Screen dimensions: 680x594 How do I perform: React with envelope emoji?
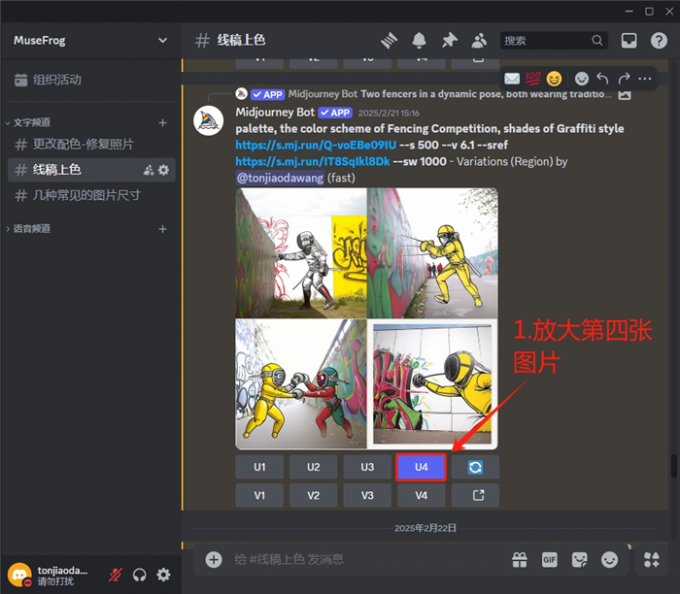(x=512, y=79)
